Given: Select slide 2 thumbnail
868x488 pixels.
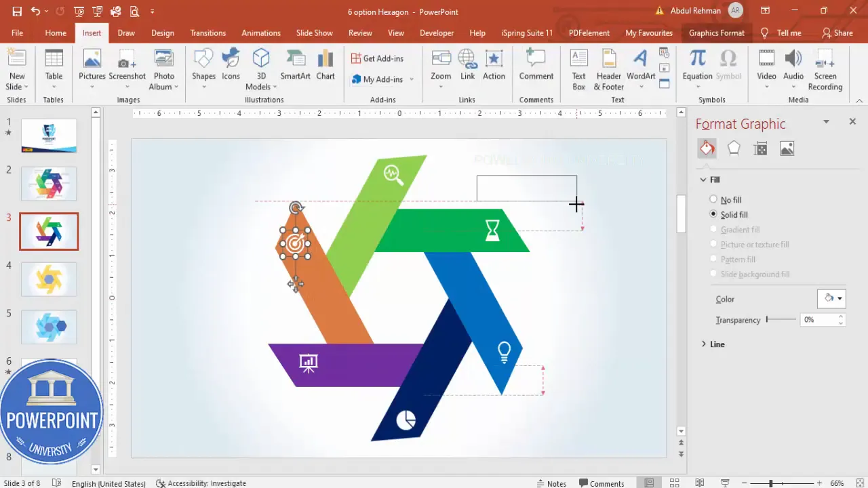Looking at the screenshot, I should tap(49, 183).
